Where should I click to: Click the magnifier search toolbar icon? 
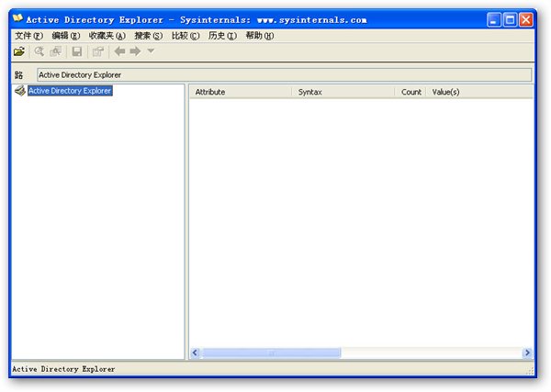[39, 51]
